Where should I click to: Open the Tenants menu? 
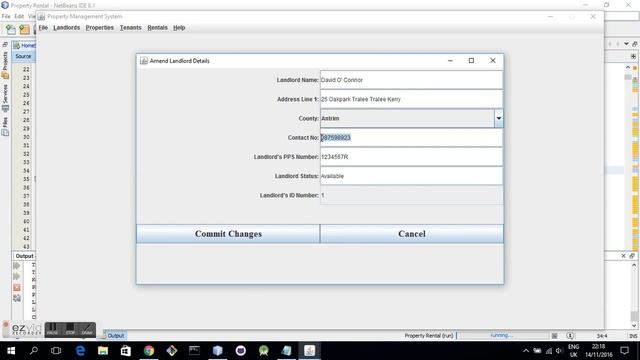coord(131,28)
